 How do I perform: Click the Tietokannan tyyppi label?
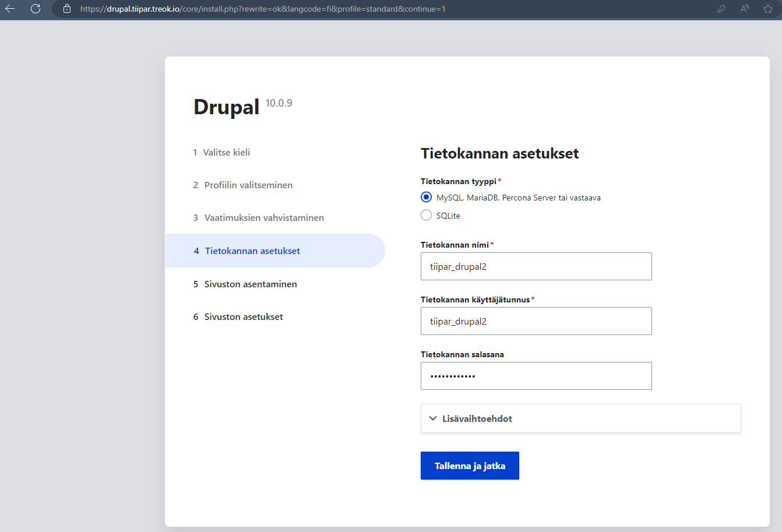(x=459, y=181)
